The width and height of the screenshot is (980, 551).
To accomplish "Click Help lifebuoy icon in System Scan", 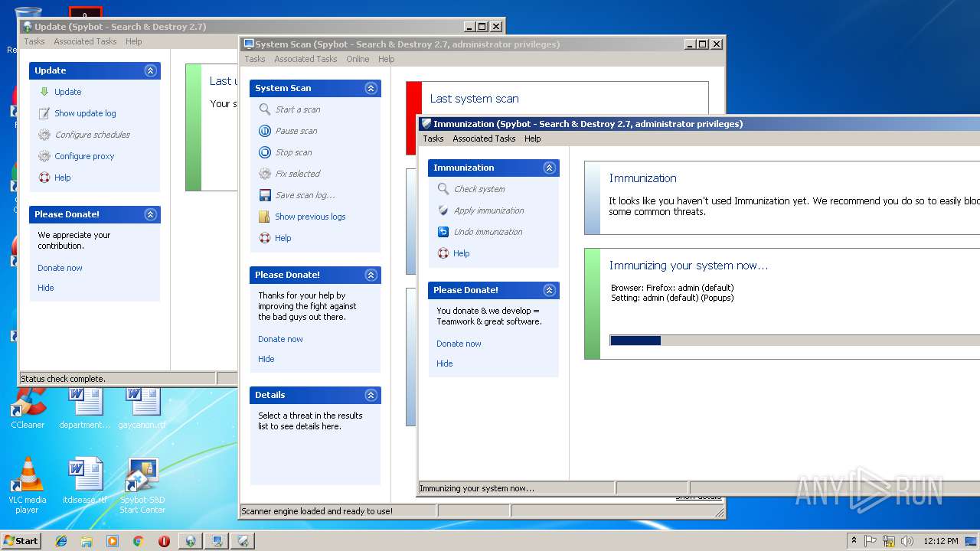I will [265, 238].
